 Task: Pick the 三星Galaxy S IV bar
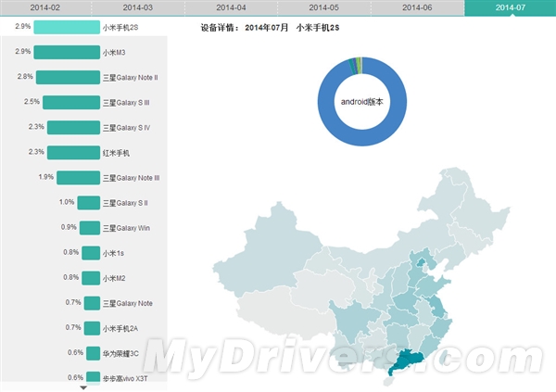[x=73, y=128]
